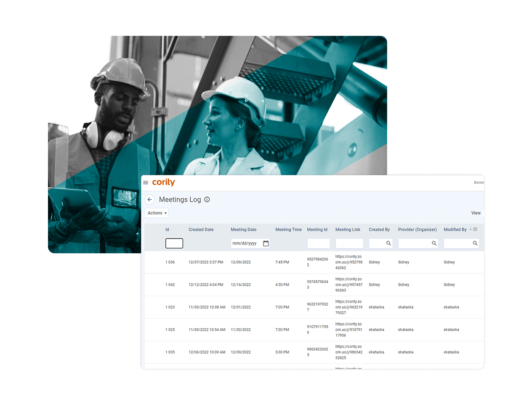
Task: Click into the Id filter field
Action: pyautogui.click(x=174, y=243)
